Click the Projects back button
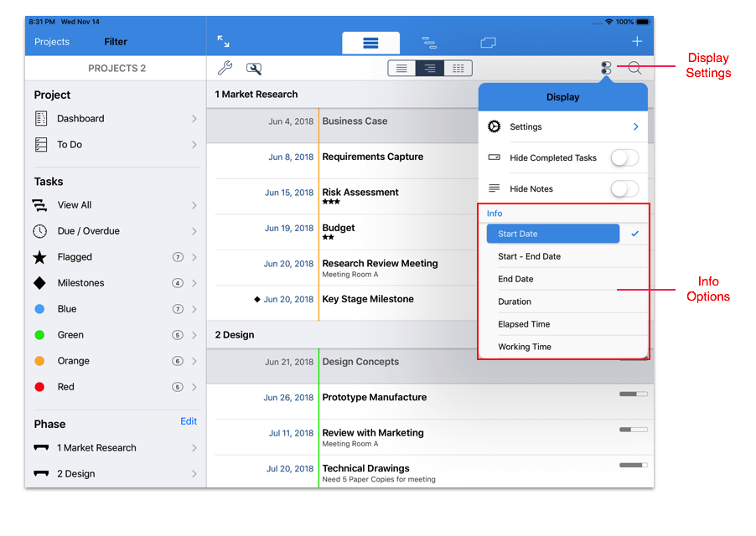 coord(52,42)
